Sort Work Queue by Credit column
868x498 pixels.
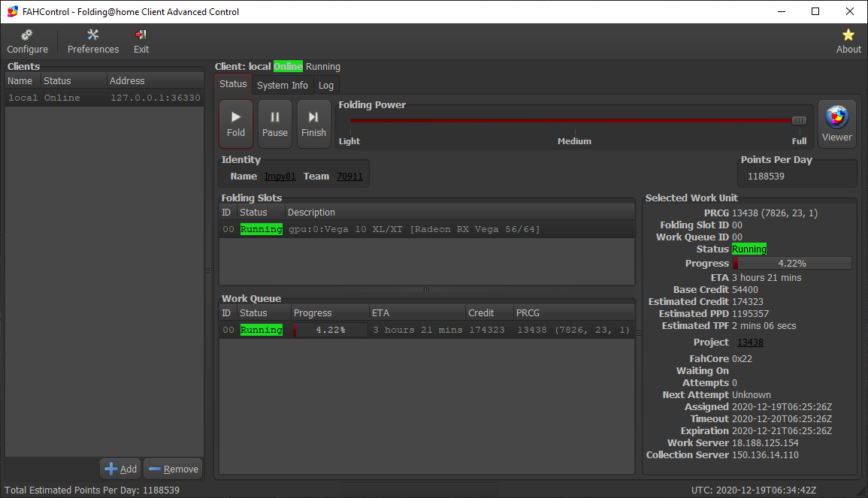pyautogui.click(x=488, y=313)
